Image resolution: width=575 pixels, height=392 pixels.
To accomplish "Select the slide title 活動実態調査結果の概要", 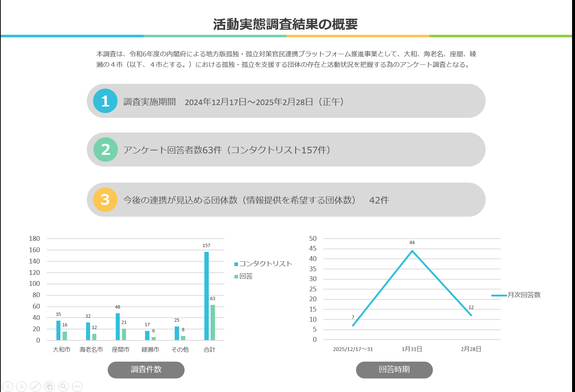I will 285,24.
